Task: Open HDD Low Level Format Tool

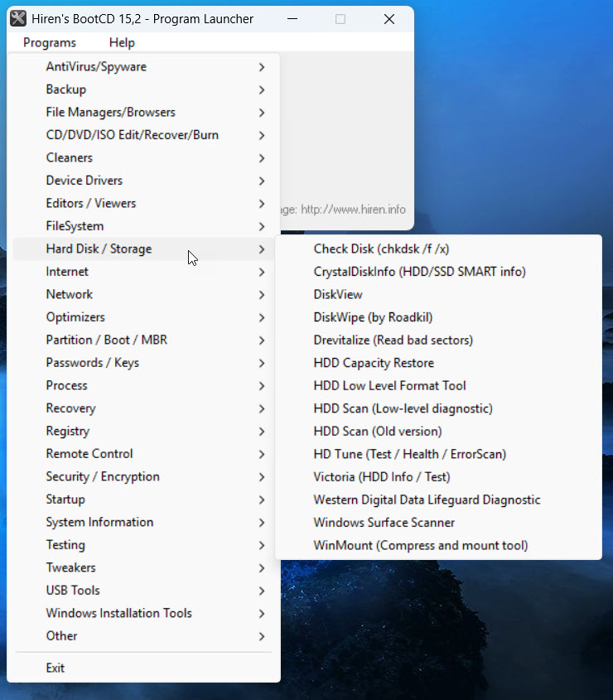Action: point(389,385)
